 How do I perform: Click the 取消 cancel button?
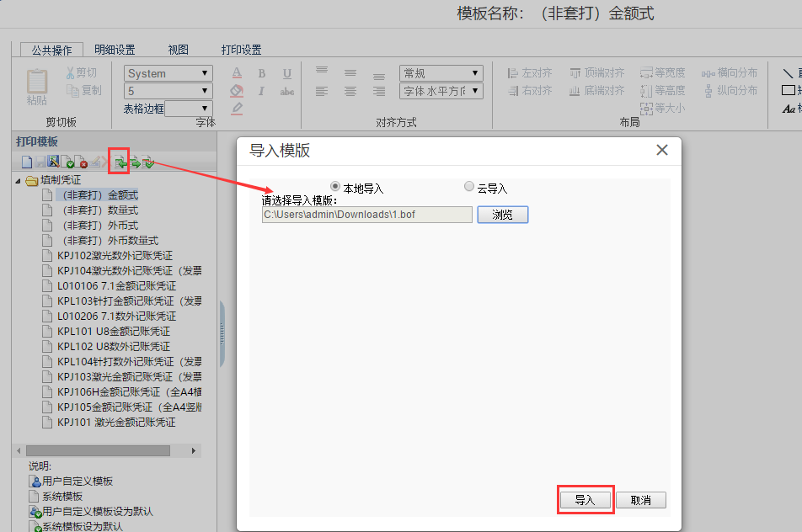pyautogui.click(x=641, y=500)
